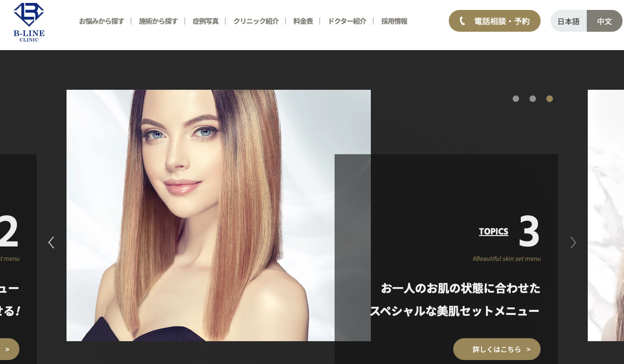Select the second carousel indicator dot
This screenshot has width=624, height=364.
pyautogui.click(x=533, y=99)
